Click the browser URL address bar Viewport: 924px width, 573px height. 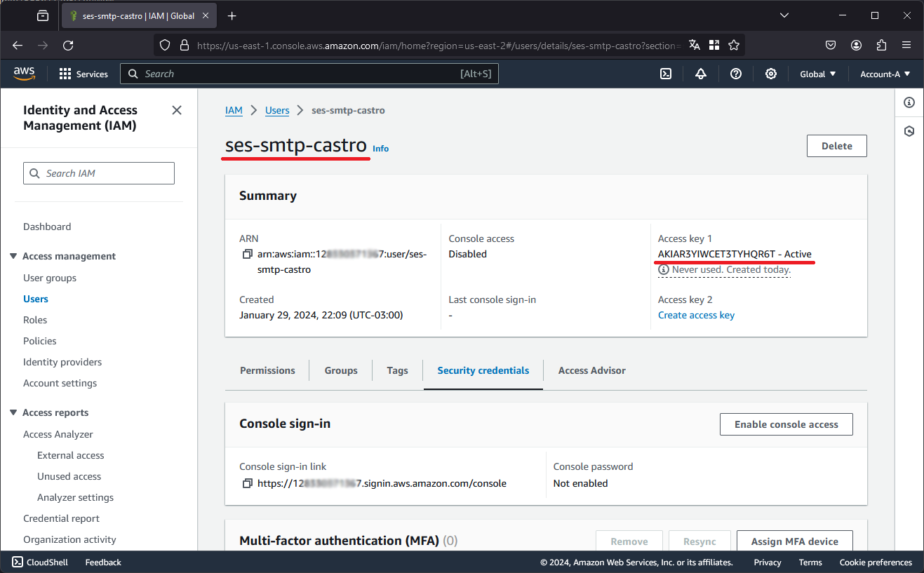click(x=438, y=45)
